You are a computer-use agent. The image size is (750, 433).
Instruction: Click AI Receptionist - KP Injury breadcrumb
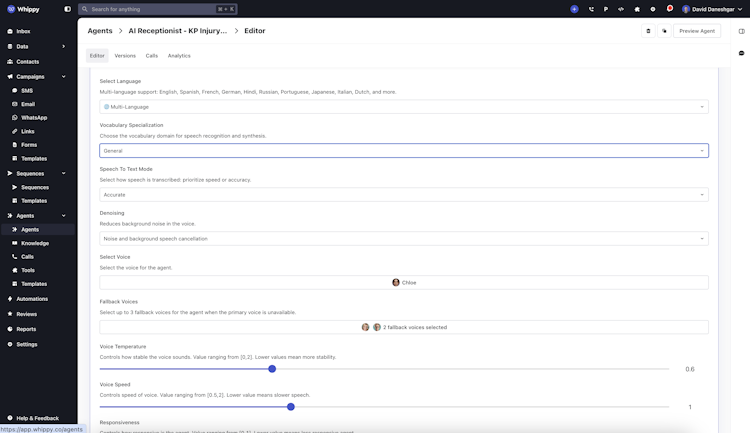point(177,31)
